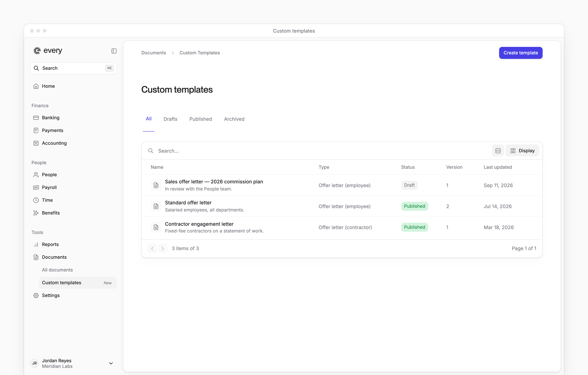Viewport: 588px width, 375px height.
Task: Open the Display options menu
Action: 522,151
